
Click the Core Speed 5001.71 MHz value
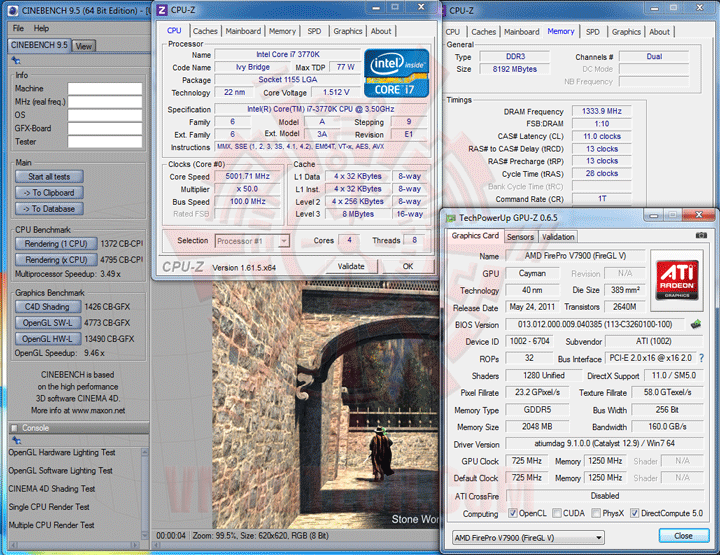248,176
